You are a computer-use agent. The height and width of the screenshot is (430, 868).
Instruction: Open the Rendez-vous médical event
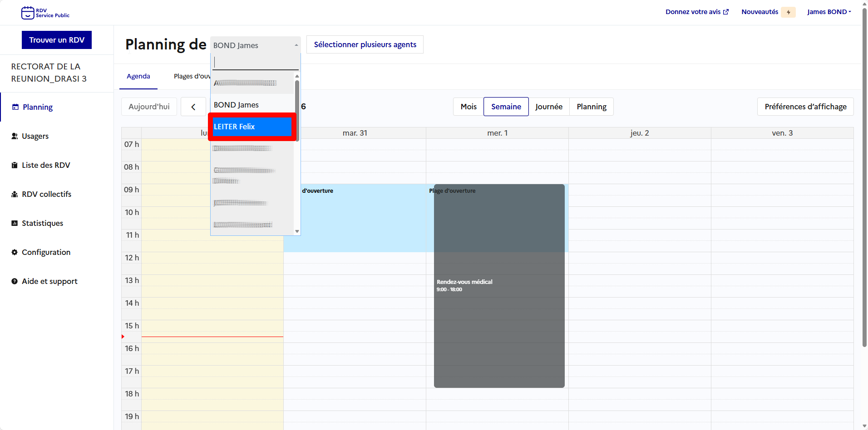point(499,286)
